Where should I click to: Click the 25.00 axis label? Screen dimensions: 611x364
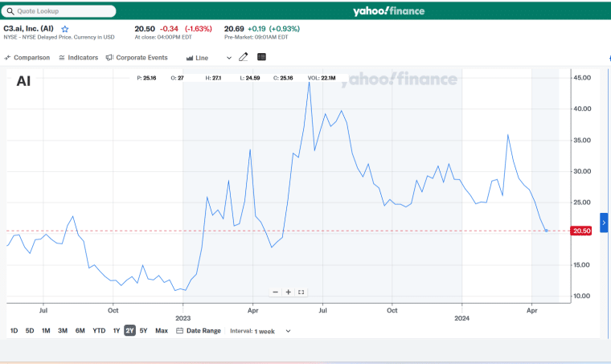582,202
